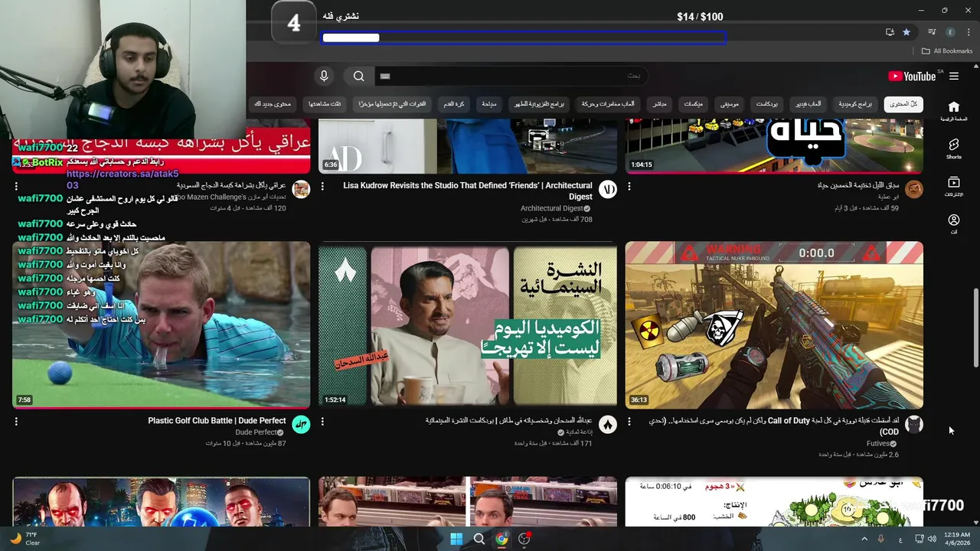Click the Architectural Digest channel name

pyautogui.click(x=551, y=208)
